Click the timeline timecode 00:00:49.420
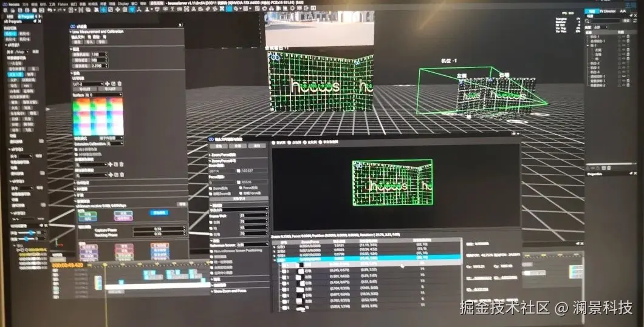 tap(68, 266)
